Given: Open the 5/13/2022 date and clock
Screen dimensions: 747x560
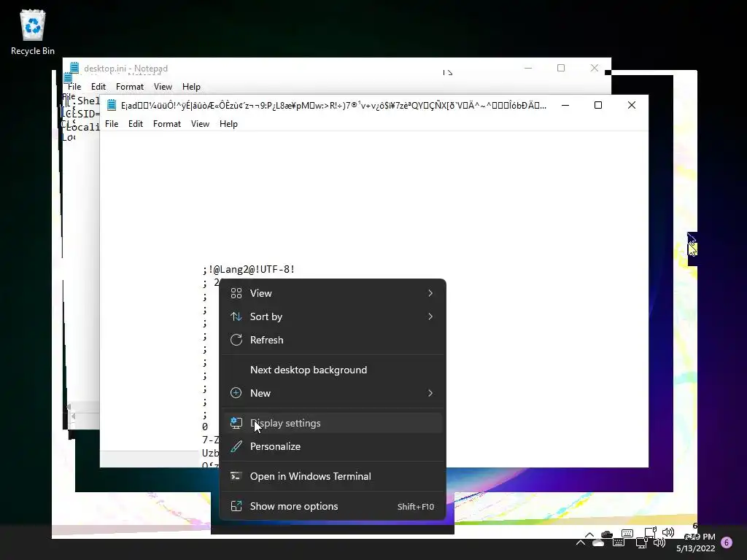Looking at the screenshot, I should [x=697, y=542].
